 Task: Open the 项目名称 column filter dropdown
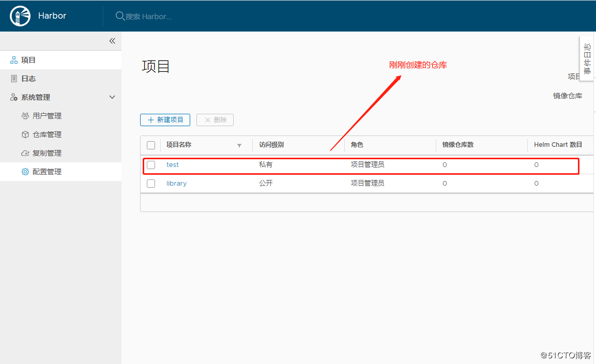tap(239, 146)
